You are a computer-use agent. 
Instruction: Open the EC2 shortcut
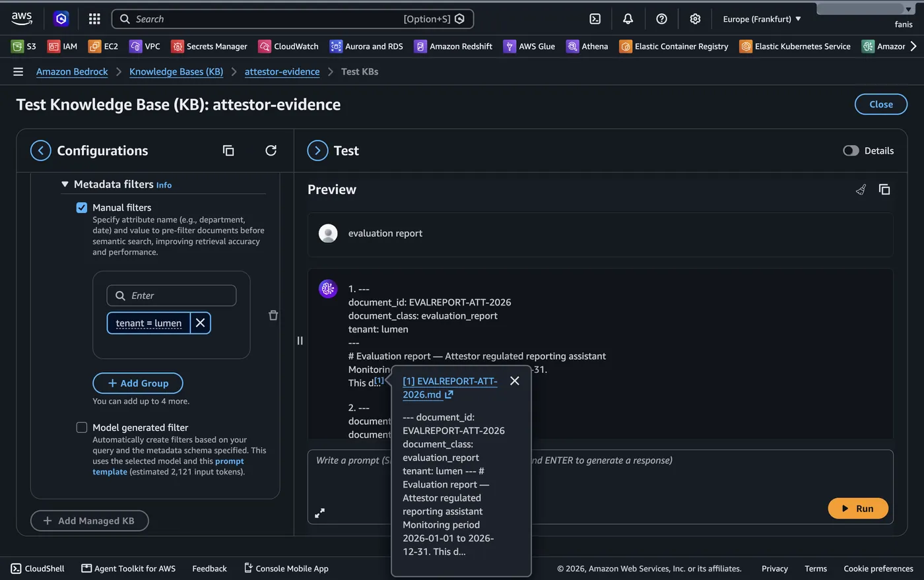coord(104,46)
